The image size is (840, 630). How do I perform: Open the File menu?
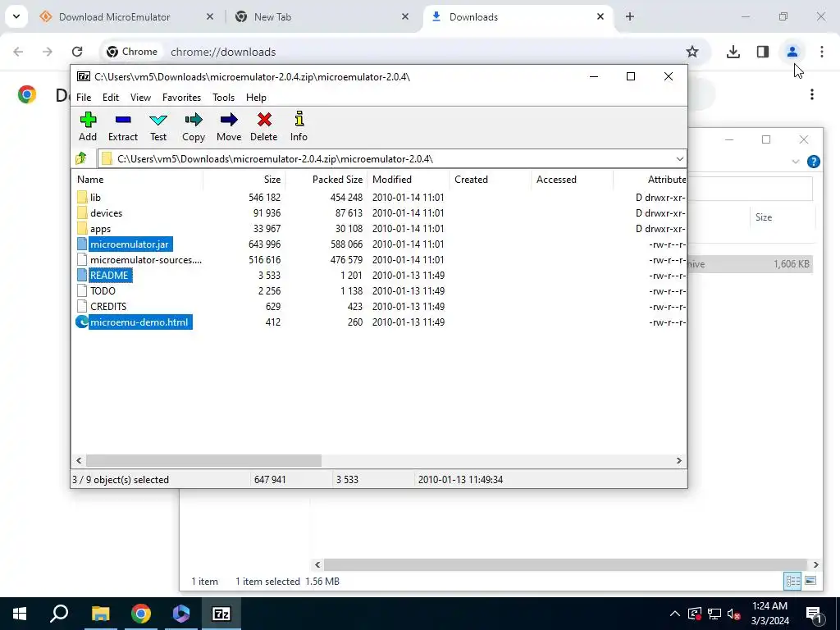coord(84,98)
